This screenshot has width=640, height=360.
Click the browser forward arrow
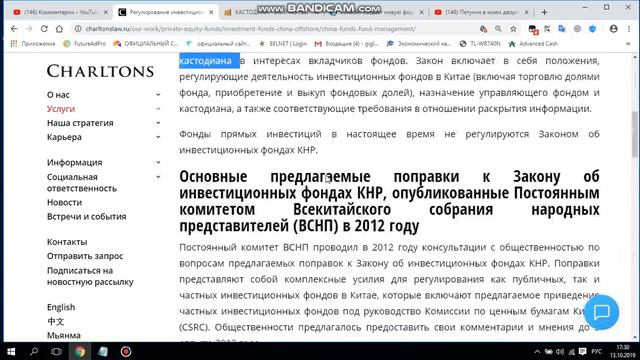(x=29, y=29)
